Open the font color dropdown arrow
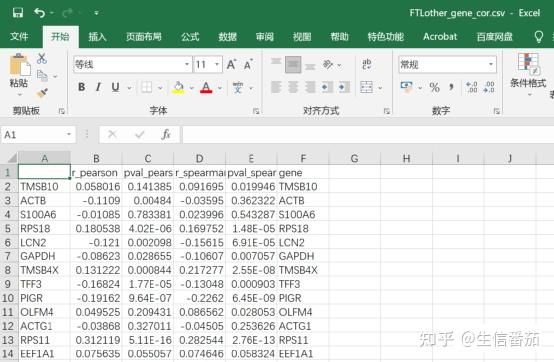 click(220, 88)
